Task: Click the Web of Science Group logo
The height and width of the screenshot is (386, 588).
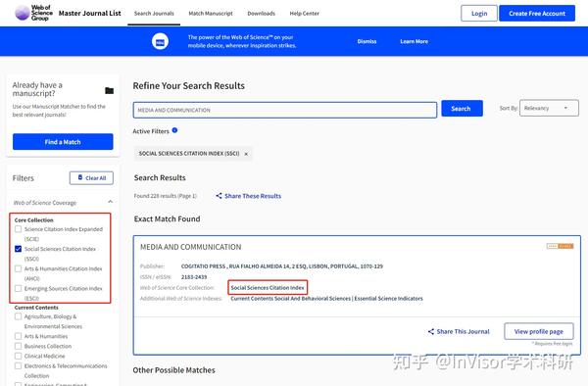Action: [x=33, y=13]
